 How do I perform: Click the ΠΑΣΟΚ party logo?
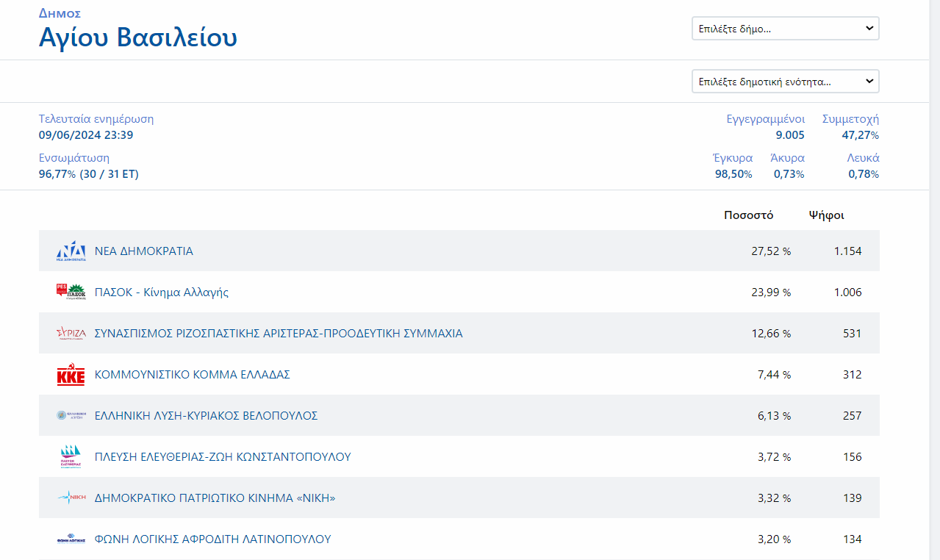point(71,292)
